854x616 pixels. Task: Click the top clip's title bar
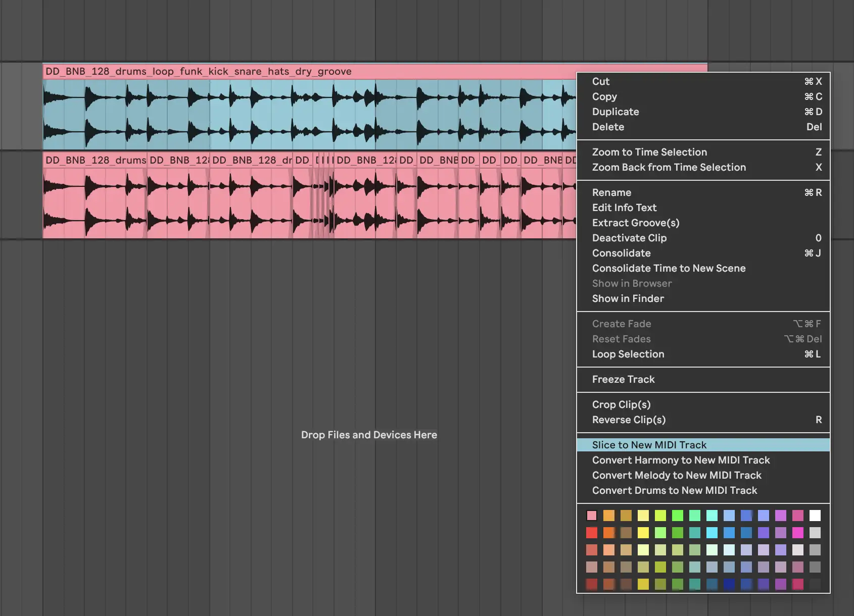(303, 71)
